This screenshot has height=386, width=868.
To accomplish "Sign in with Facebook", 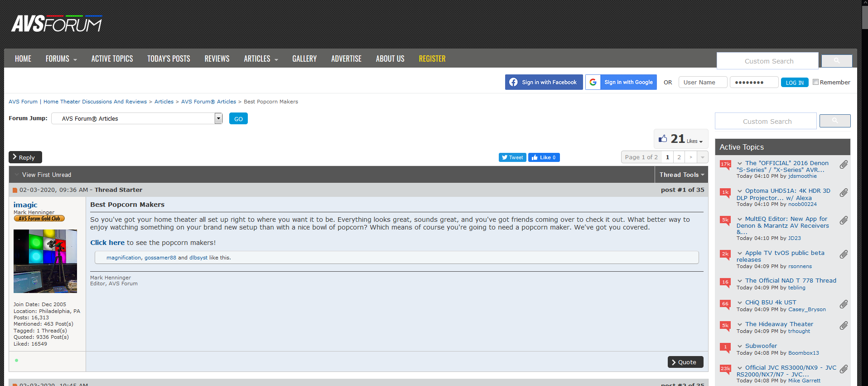I will click(x=544, y=82).
